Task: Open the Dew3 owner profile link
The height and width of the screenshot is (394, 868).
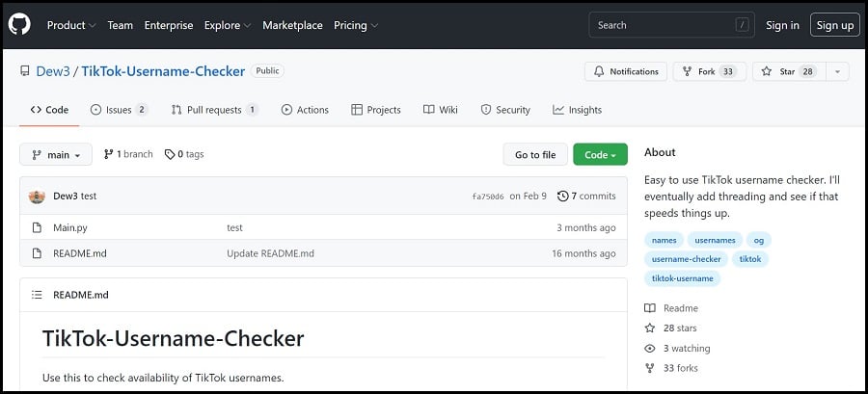Action: click(x=53, y=71)
